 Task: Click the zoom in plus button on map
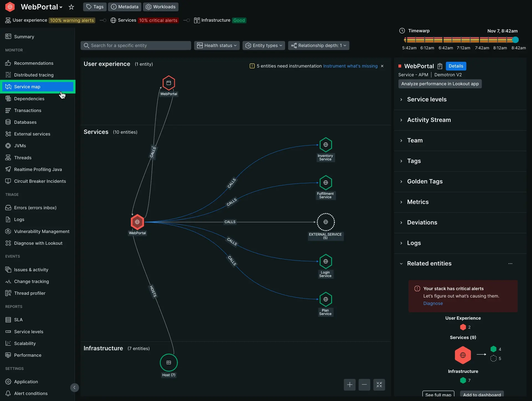click(x=349, y=385)
